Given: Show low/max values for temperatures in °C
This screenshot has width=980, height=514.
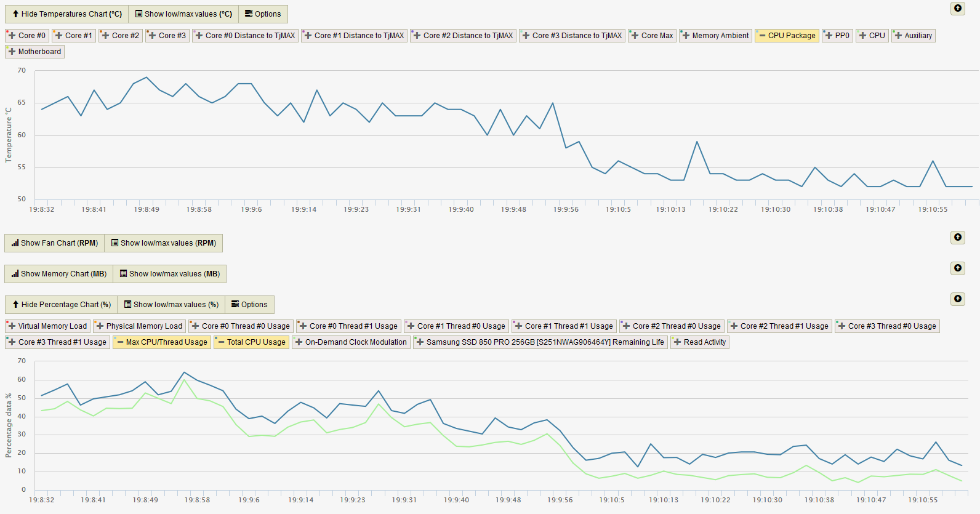Looking at the screenshot, I should tap(183, 14).
